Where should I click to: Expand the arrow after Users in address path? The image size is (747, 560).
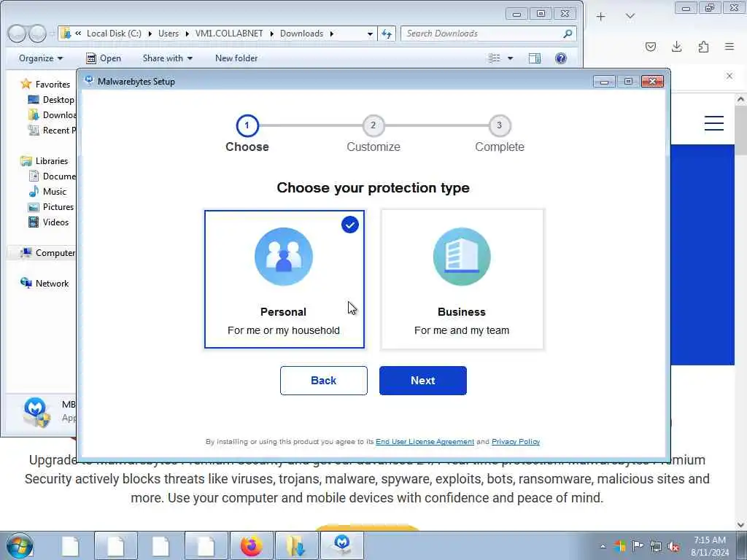pyautogui.click(x=187, y=34)
